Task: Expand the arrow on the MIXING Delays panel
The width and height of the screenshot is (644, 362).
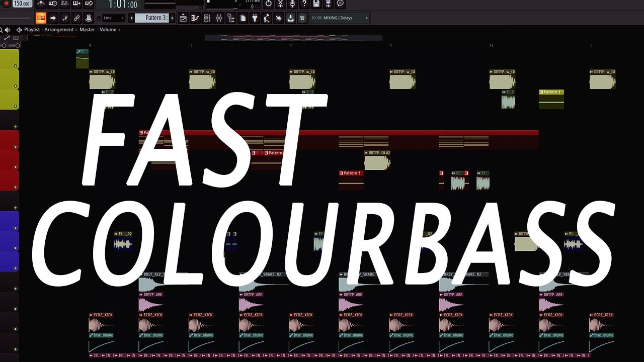Action: pos(366,18)
